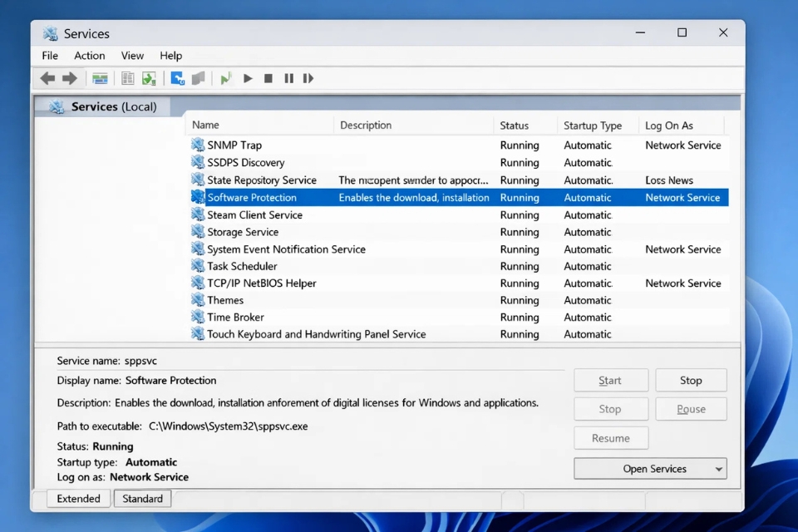Click the Export List toolbar icon
This screenshot has height=532, width=798.
coord(150,77)
